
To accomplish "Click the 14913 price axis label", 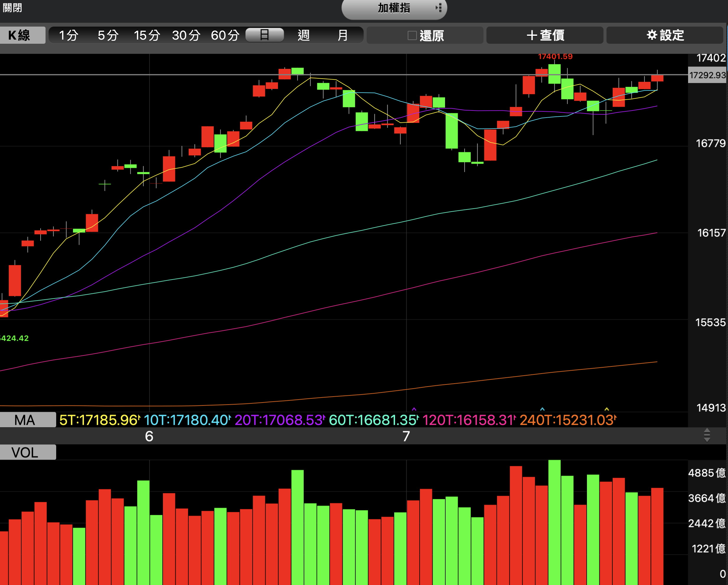I will [711, 408].
